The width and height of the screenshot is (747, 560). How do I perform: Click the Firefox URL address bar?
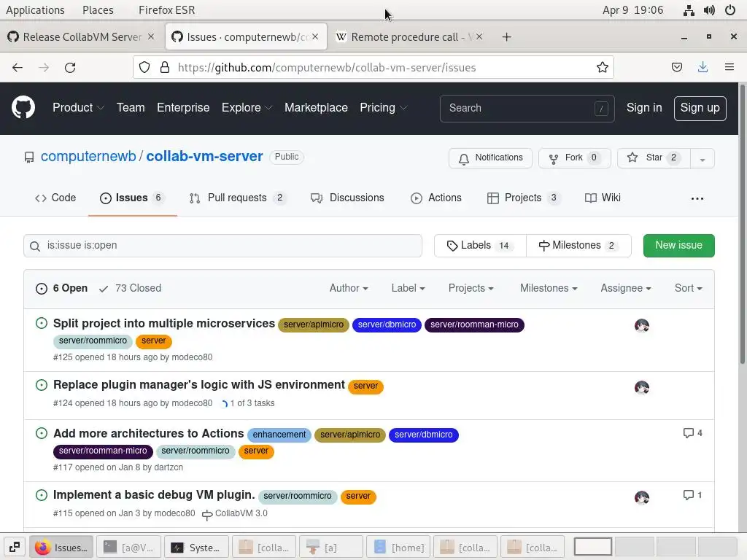pos(373,68)
